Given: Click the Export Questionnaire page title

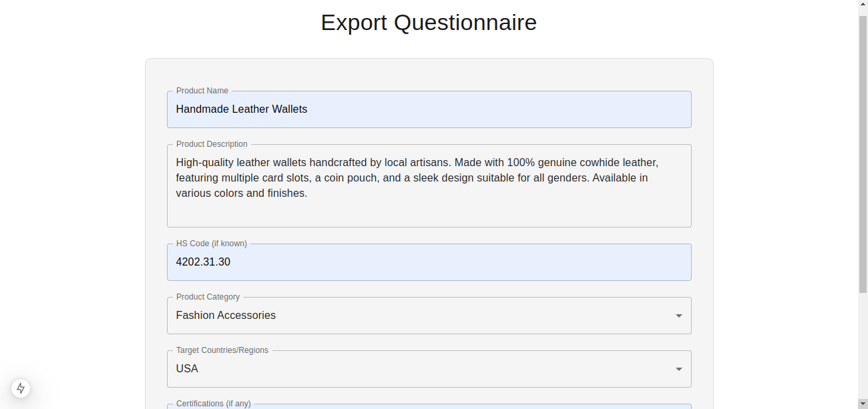Looking at the screenshot, I should click(429, 22).
